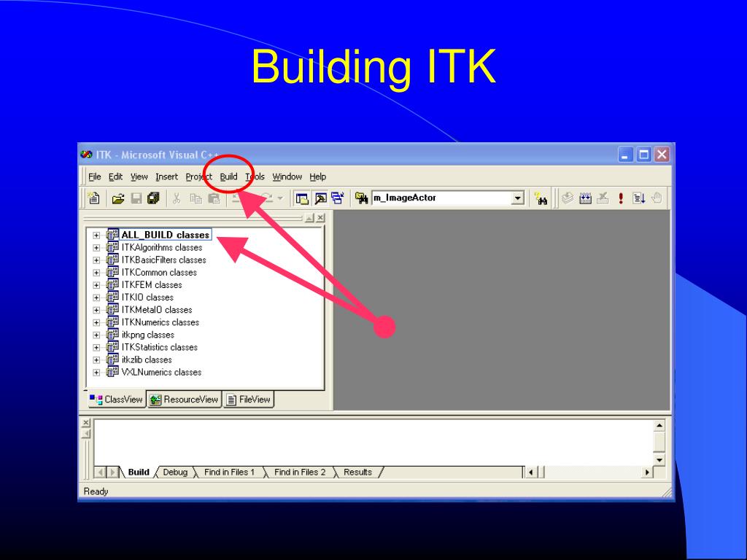Expand ITKStatistics classes node

click(96, 347)
